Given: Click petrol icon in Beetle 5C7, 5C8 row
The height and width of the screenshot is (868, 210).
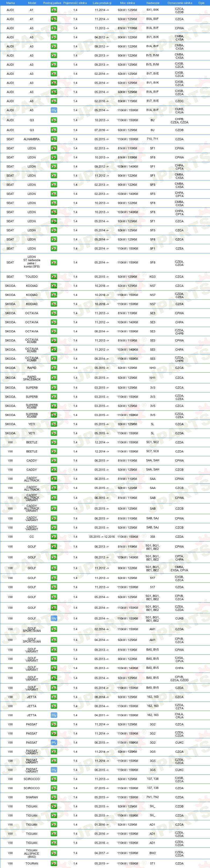Looking at the screenshot, I should coord(54,451).
